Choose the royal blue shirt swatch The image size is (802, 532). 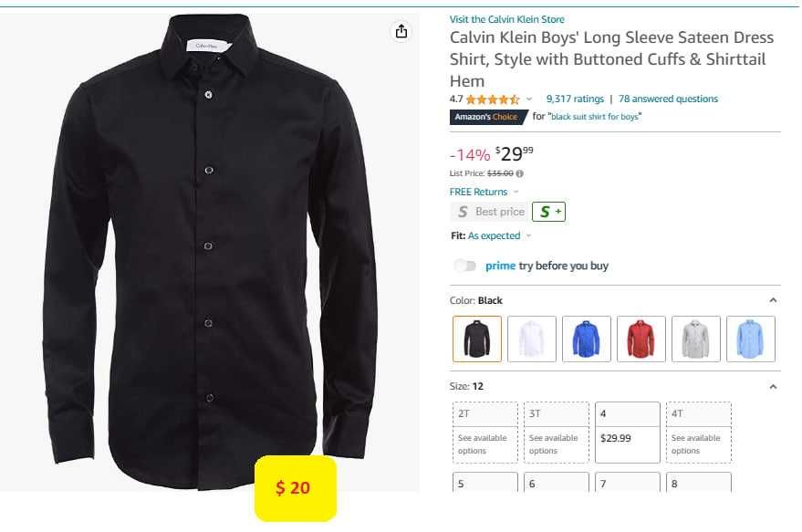click(x=587, y=339)
